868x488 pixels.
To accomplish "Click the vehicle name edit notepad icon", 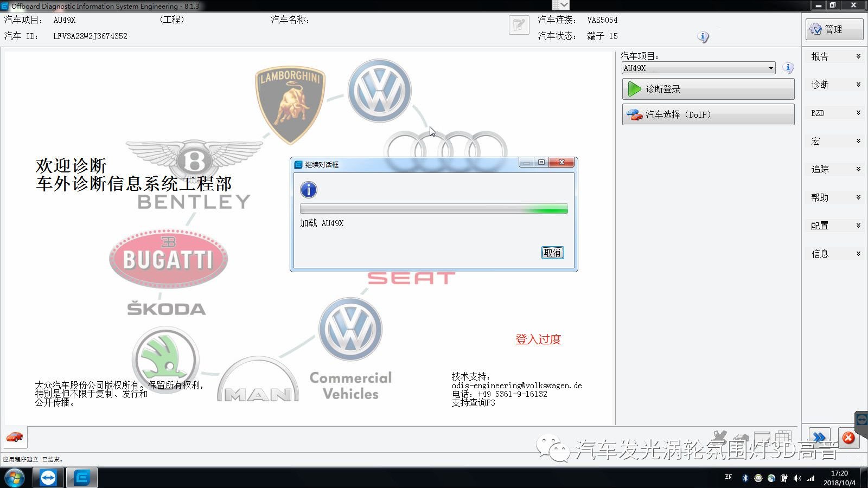I will (519, 25).
